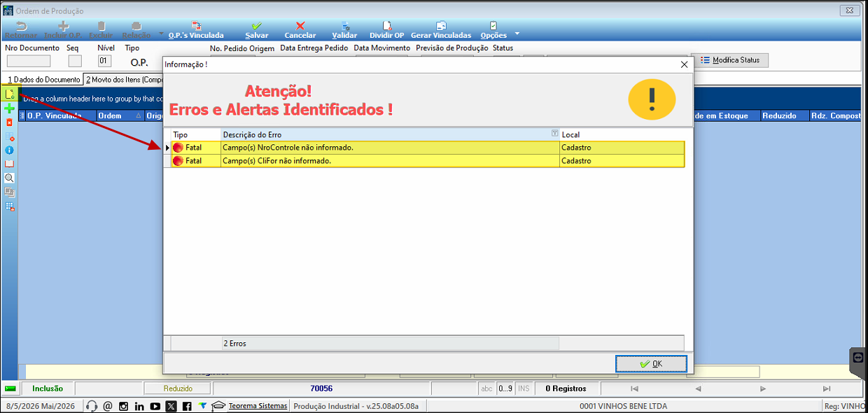Image resolution: width=868 pixels, height=413 pixels.
Task: Select the CliFor não informado error row
Action: click(428, 161)
